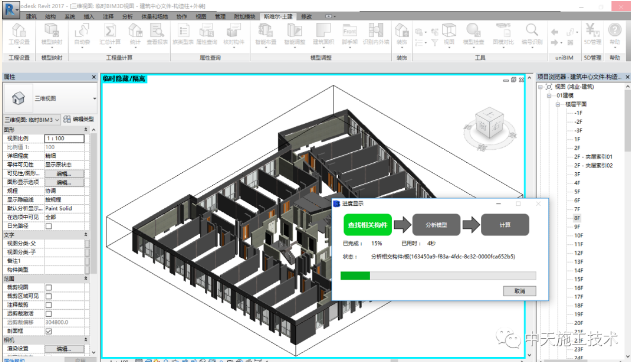The image size is (631, 362).
Task: Toggle the 远剪裁激活 checkbox
Action: 49,313
